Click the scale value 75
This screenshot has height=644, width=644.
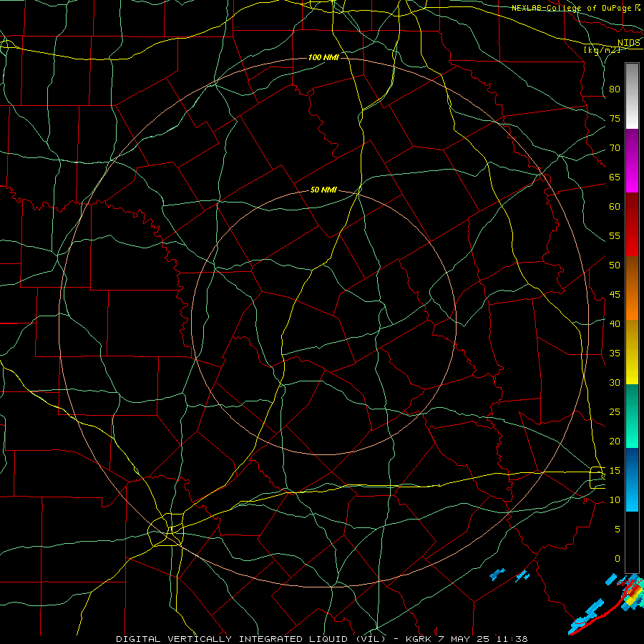tap(615, 118)
